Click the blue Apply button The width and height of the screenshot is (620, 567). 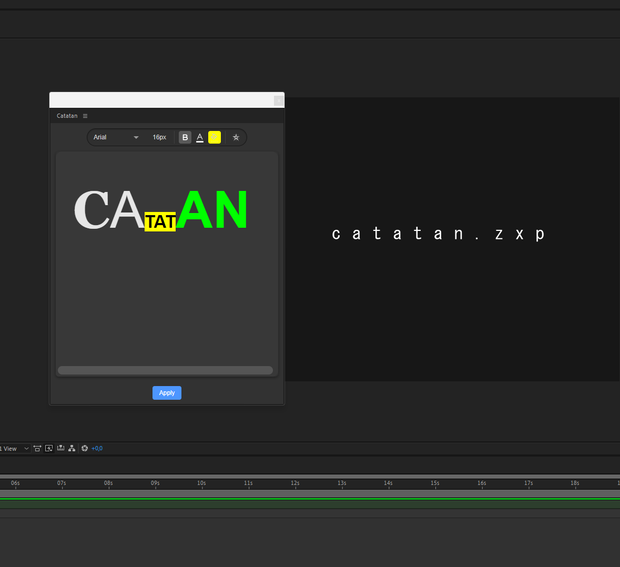point(167,393)
